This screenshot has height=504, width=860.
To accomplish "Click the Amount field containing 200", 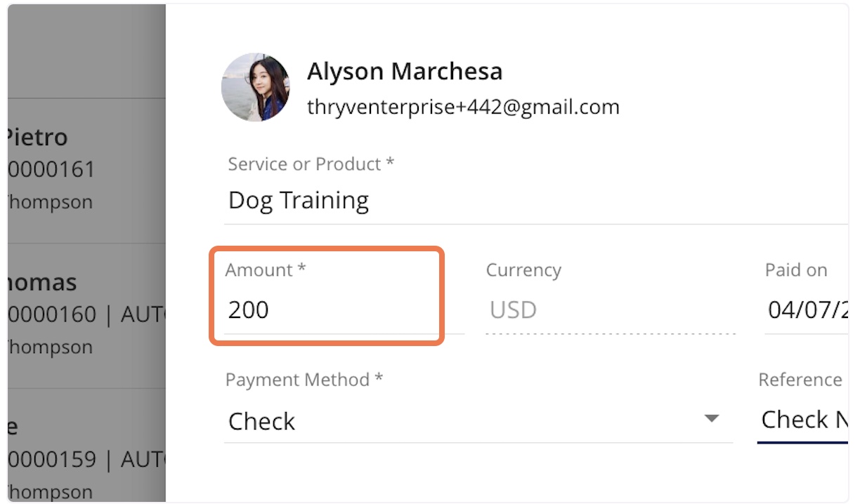I will click(344, 310).
